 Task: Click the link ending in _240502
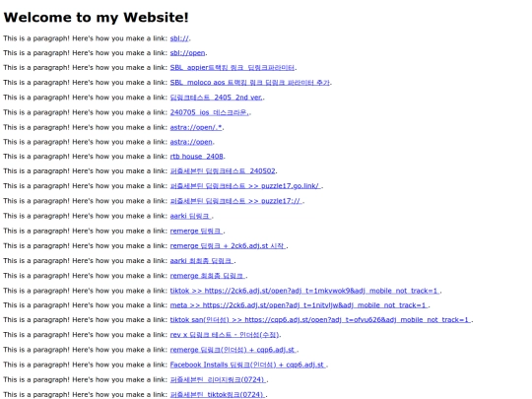(x=223, y=171)
